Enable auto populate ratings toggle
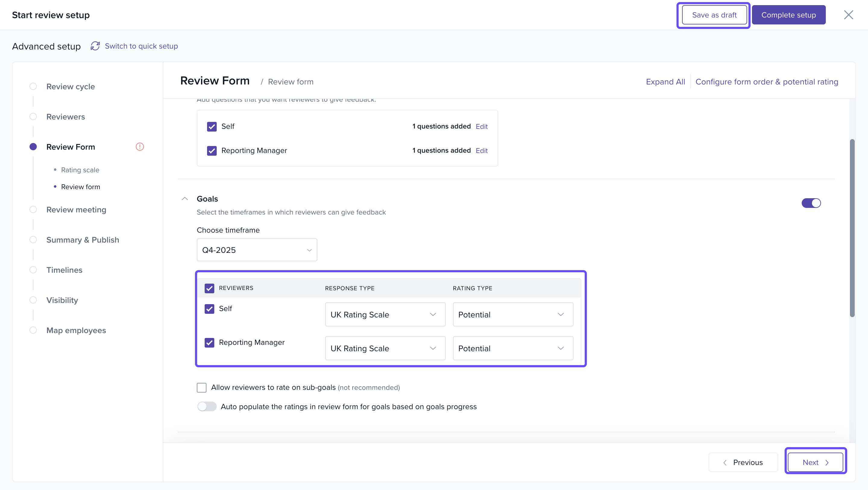This screenshot has height=490, width=868. point(206,406)
